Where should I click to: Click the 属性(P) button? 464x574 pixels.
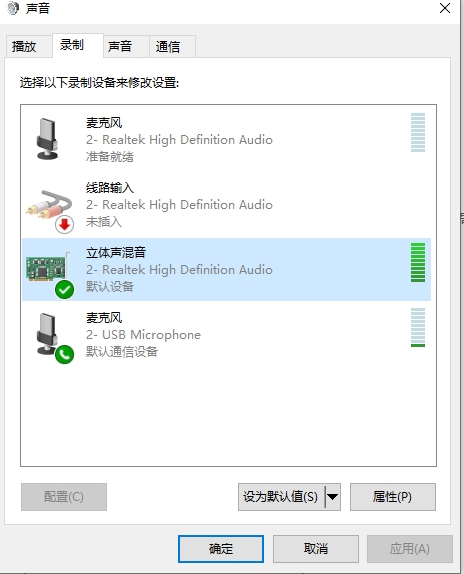click(x=393, y=497)
